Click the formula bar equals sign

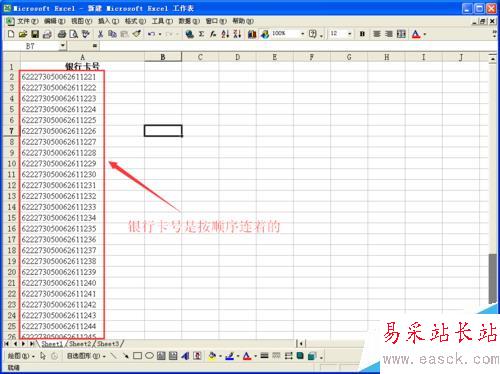[x=95, y=46]
